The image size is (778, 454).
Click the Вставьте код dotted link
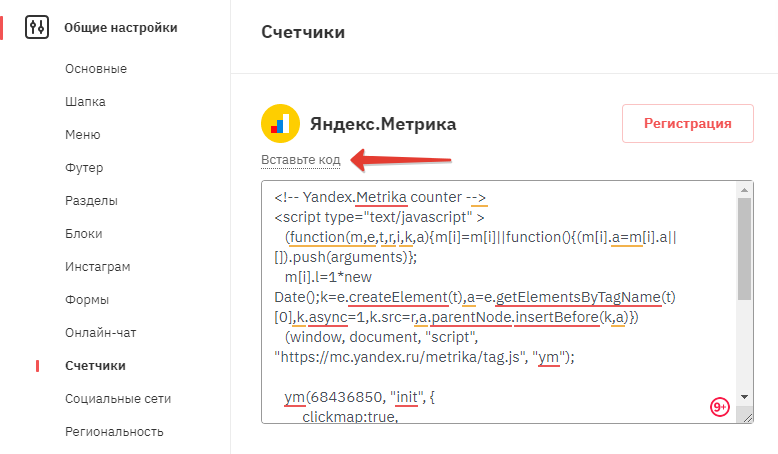pyautogui.click(x=301, y=160)
